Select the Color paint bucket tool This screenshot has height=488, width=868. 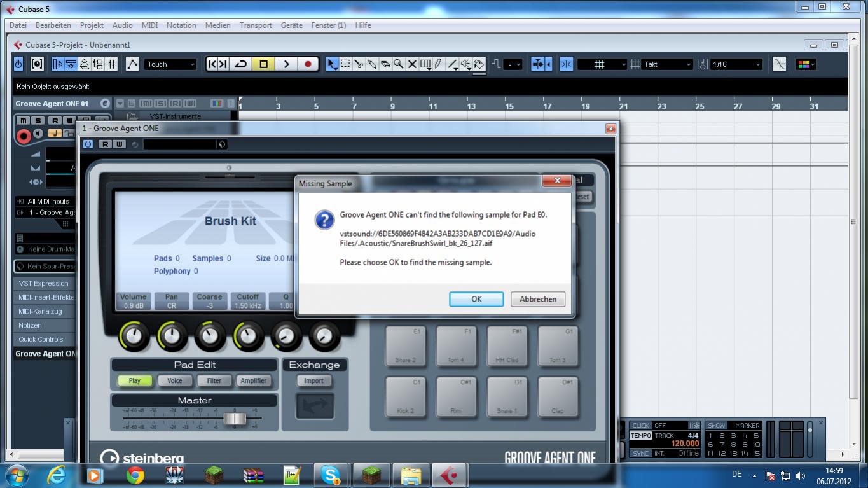coord(479,64)
